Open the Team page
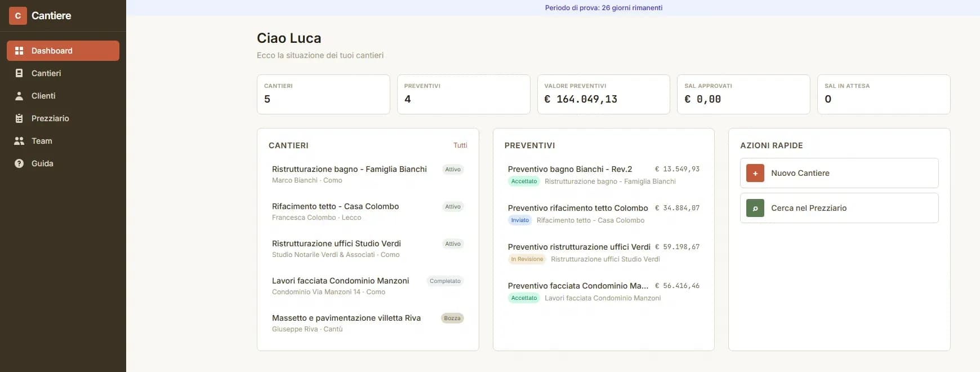This screenshot has width=980, height=372. (x=63, y=141)
